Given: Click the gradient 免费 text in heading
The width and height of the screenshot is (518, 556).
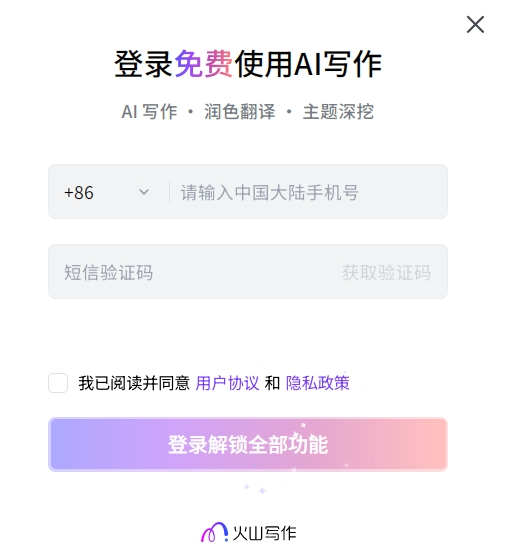Looking at the screenshot, I should pos(204,64).
